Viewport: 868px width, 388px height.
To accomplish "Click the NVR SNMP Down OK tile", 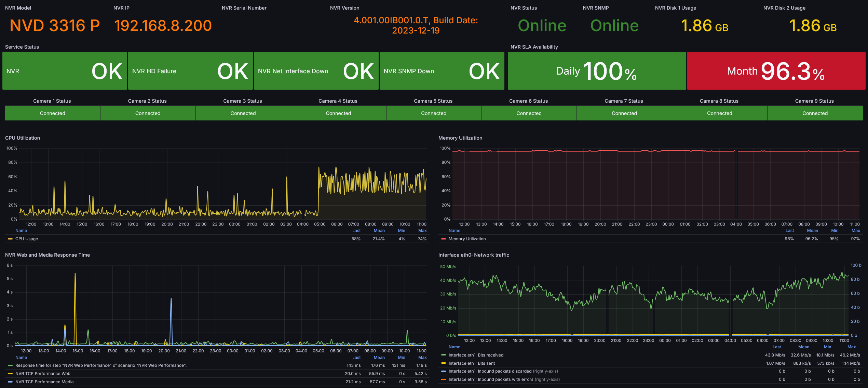I will pyautogui.click(x=442, y=71).
